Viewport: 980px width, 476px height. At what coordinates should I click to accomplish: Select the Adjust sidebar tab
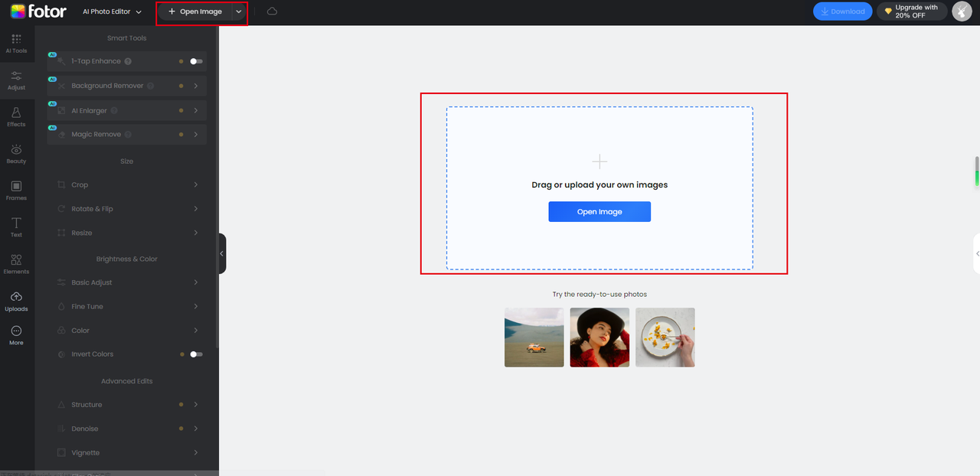(16, 80)
